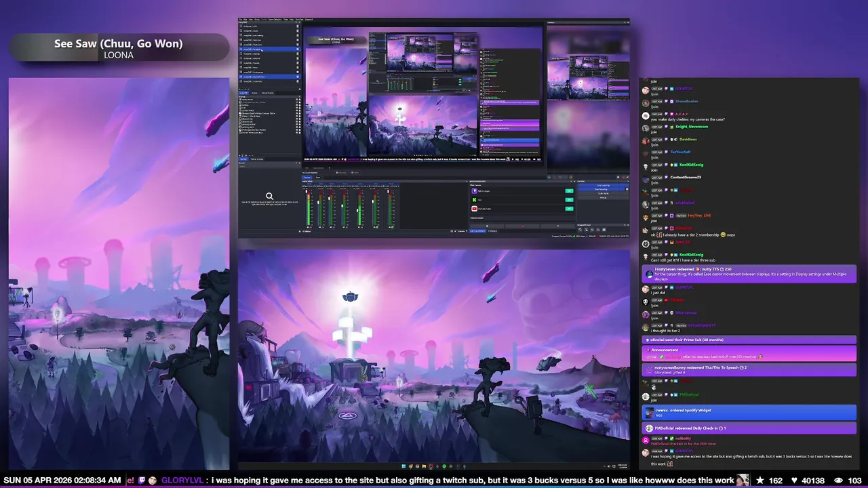Click the eye viewer count 103

(848, 480)
